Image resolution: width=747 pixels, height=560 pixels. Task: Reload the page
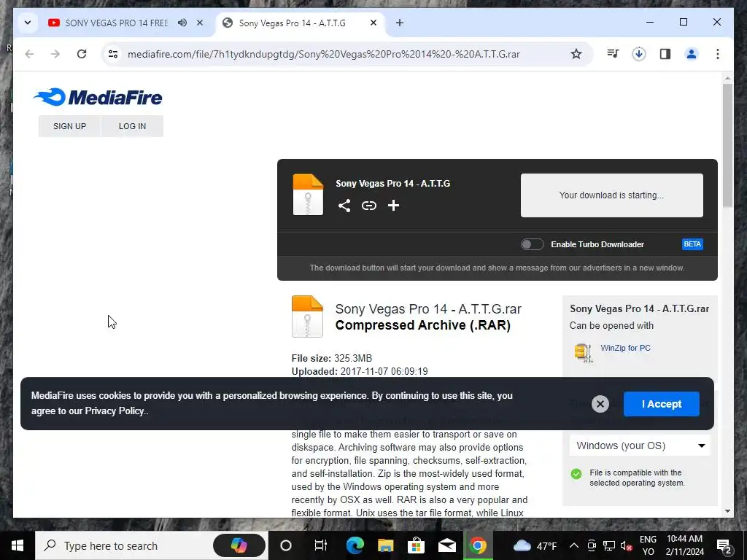point(82,54)
